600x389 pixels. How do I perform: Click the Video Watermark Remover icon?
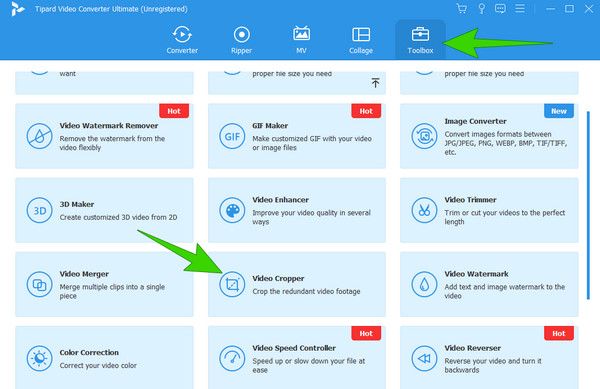tap(39, 136)
